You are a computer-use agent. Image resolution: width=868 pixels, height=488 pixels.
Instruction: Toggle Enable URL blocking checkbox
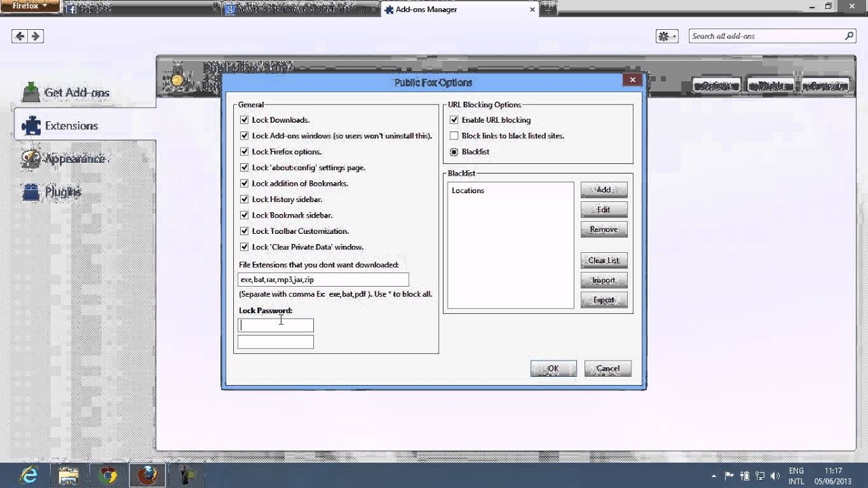(454, 119)
